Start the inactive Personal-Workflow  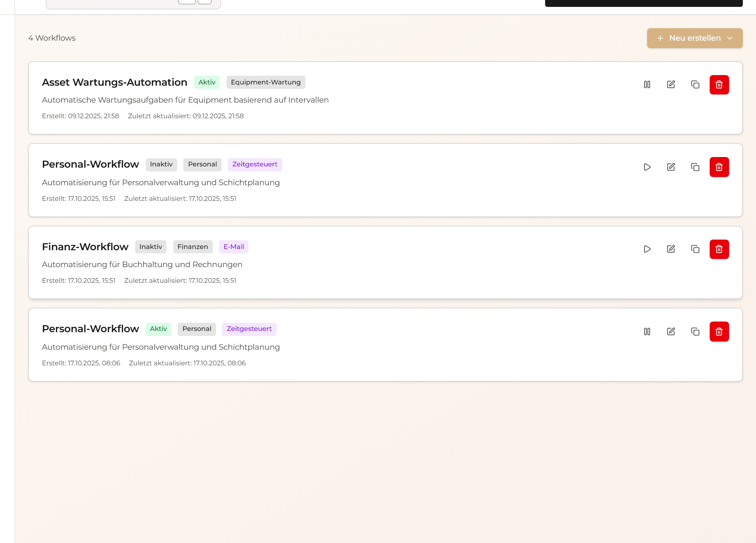[x=647, y=167]
